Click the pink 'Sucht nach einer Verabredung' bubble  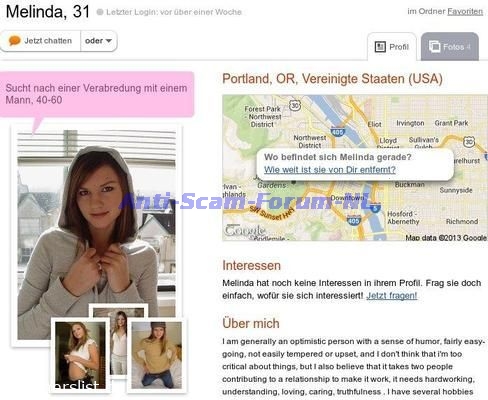pyautogui.click(x=97, y=94)
